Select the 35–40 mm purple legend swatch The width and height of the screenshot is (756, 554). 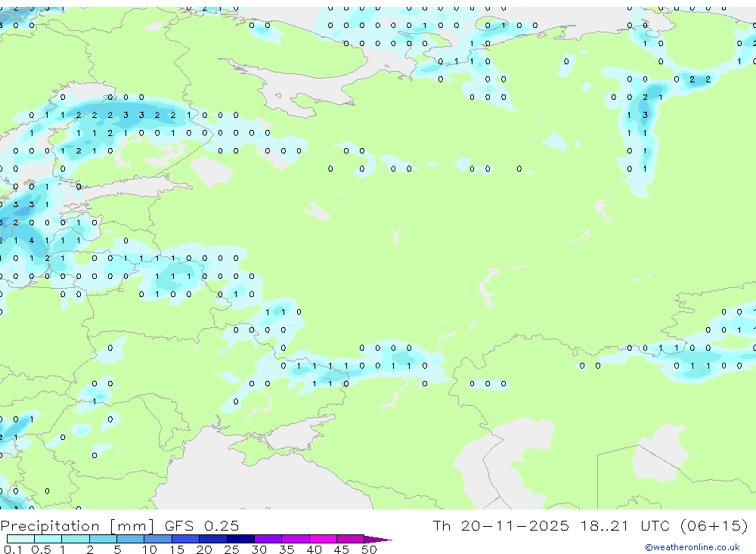pyautogui.click(x=296, y=539)
